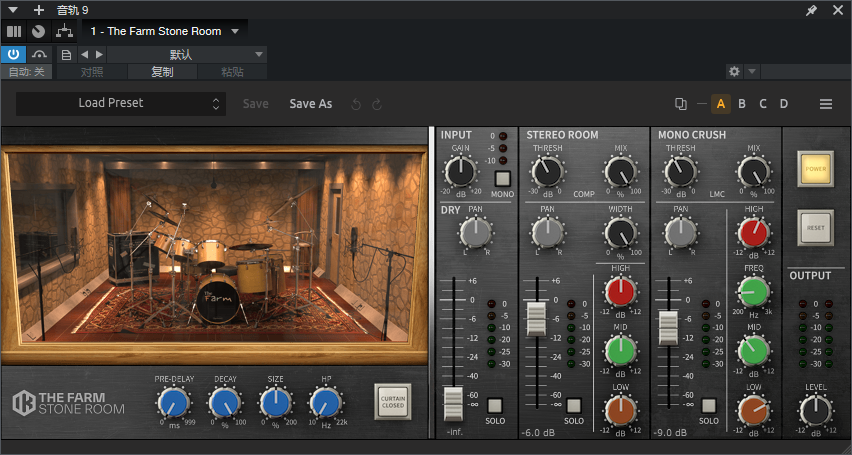Click the 复制 copy button
This screenshot has width=852, height=455.
click(162, 72)
